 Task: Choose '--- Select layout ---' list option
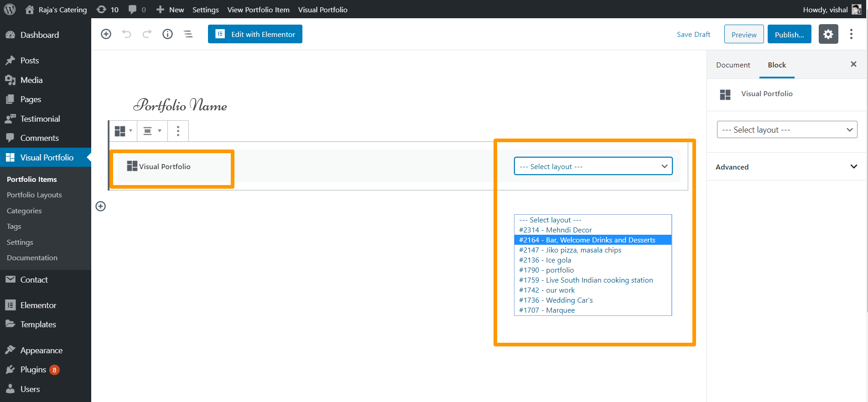click(x=593, y=220)
